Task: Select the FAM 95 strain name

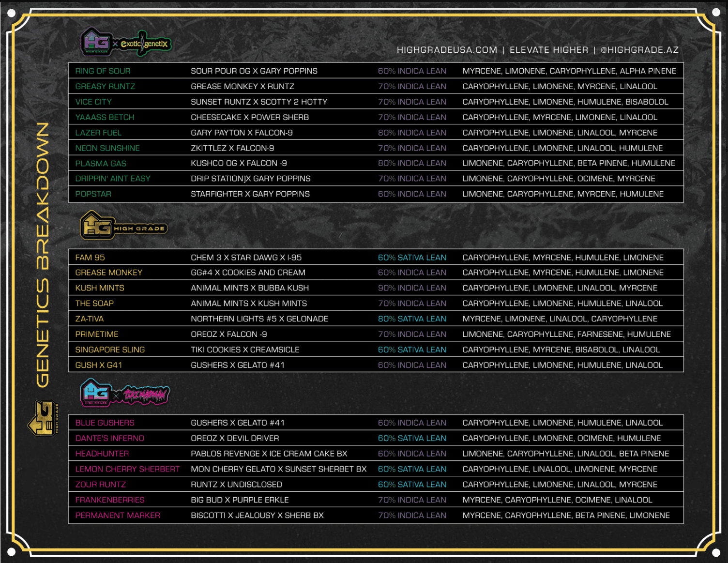Action: 90,258
